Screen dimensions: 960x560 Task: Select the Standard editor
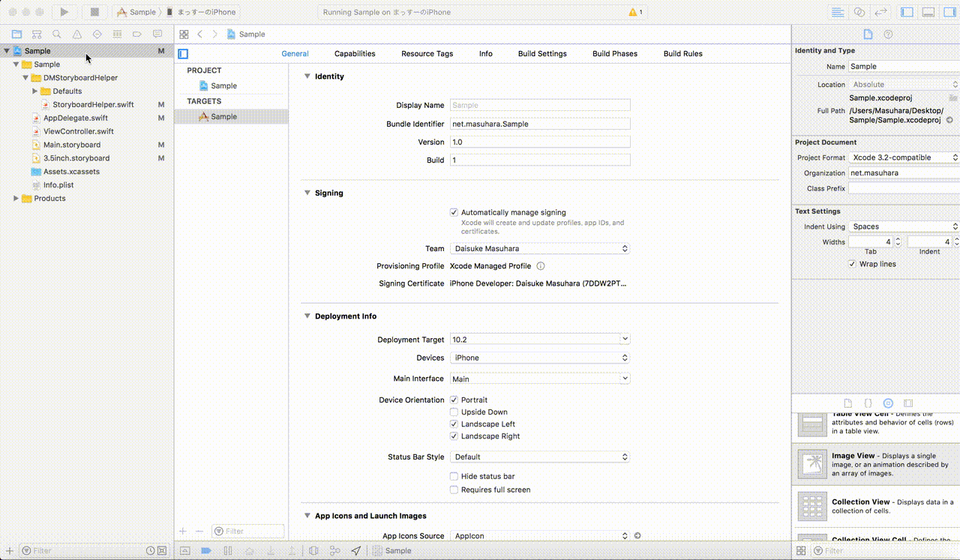click(x=838, y=12)
